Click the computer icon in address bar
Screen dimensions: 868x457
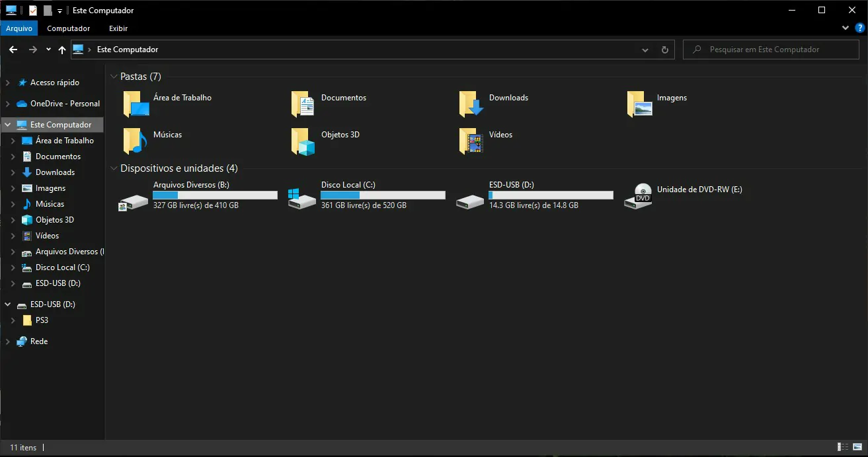click(x=78, y=50)
